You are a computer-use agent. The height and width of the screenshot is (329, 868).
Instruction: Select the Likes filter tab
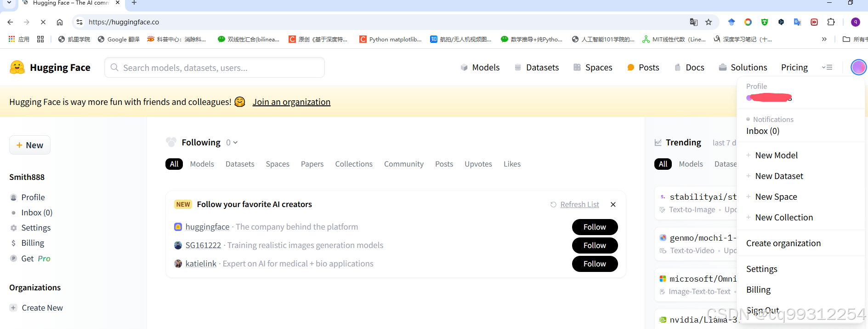[x=512, y=164]
